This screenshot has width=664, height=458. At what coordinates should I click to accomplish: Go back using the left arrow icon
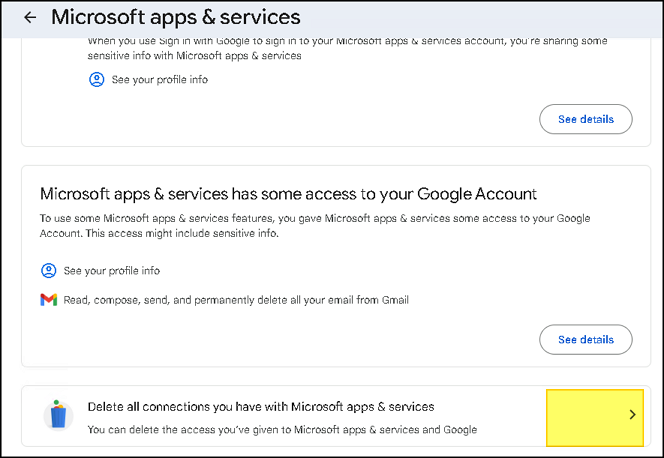click(x=30, y=17)
